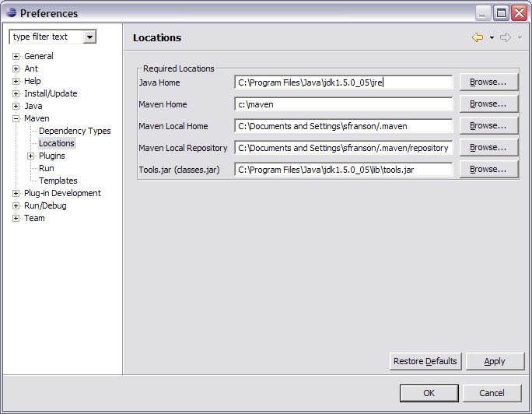Expand the Ant tree node
The height and width of the screenshot is (414, 532).
(16, 69)
